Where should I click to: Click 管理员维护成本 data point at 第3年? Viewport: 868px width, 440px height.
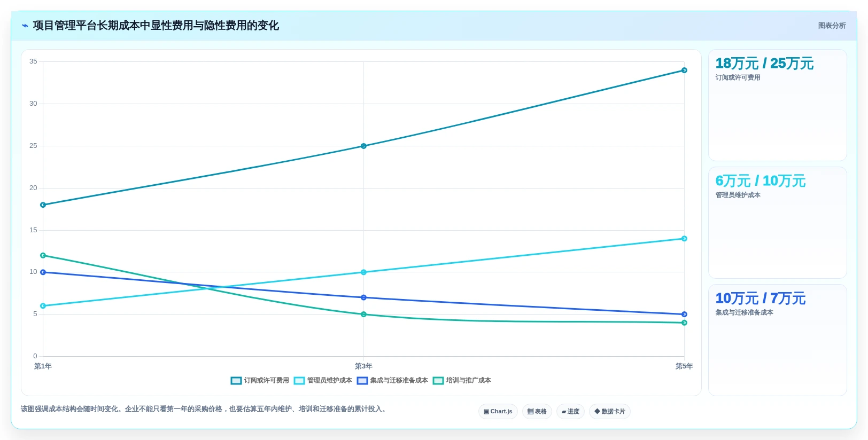point(363,272)
